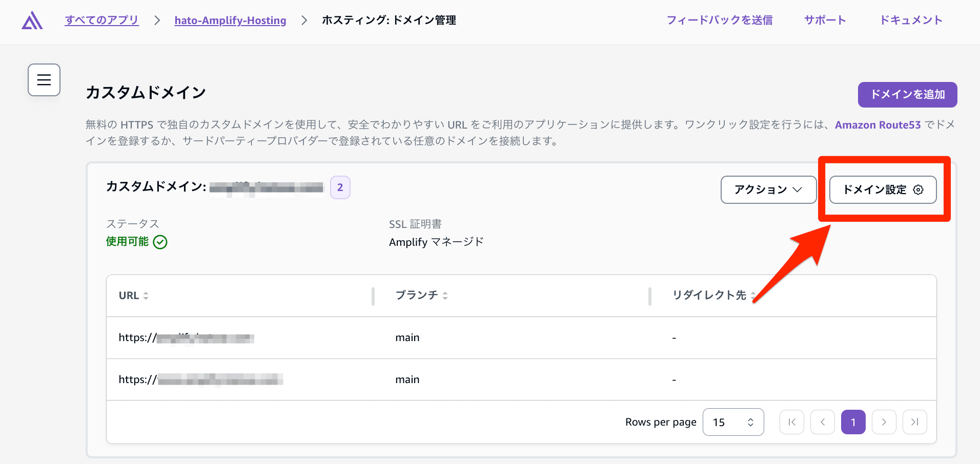Open the ドキュメント link
980x464 pixels.
point(911,20)
